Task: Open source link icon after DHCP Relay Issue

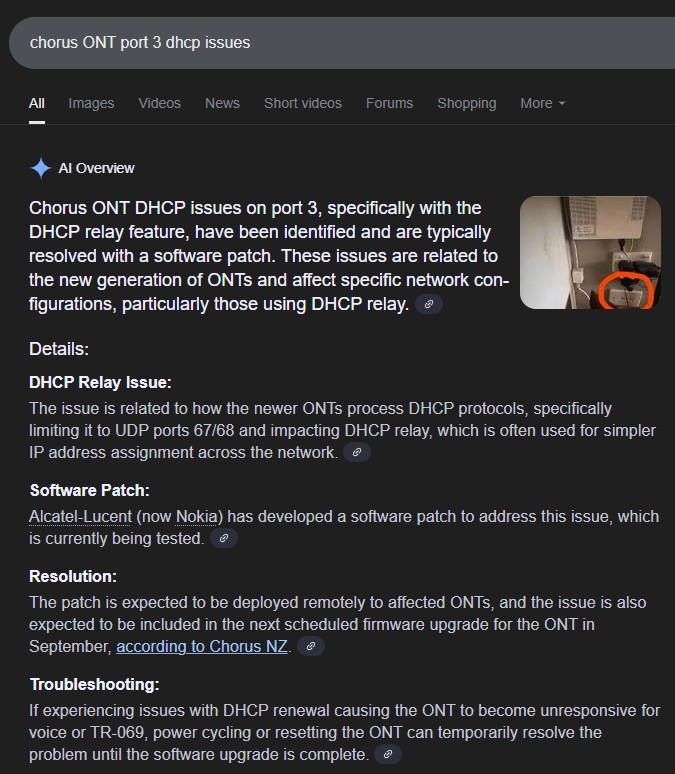Action: click(357, 452)
